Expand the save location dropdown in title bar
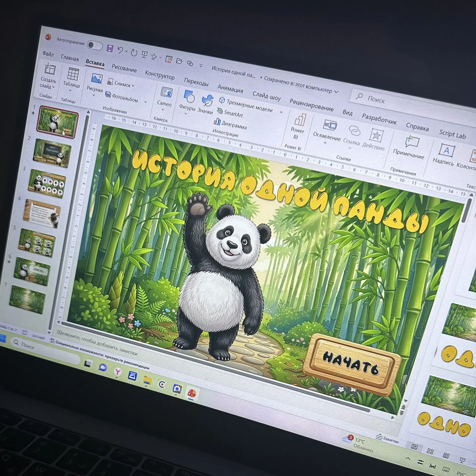The image size is (476, 476). click(x=336, y=92)
